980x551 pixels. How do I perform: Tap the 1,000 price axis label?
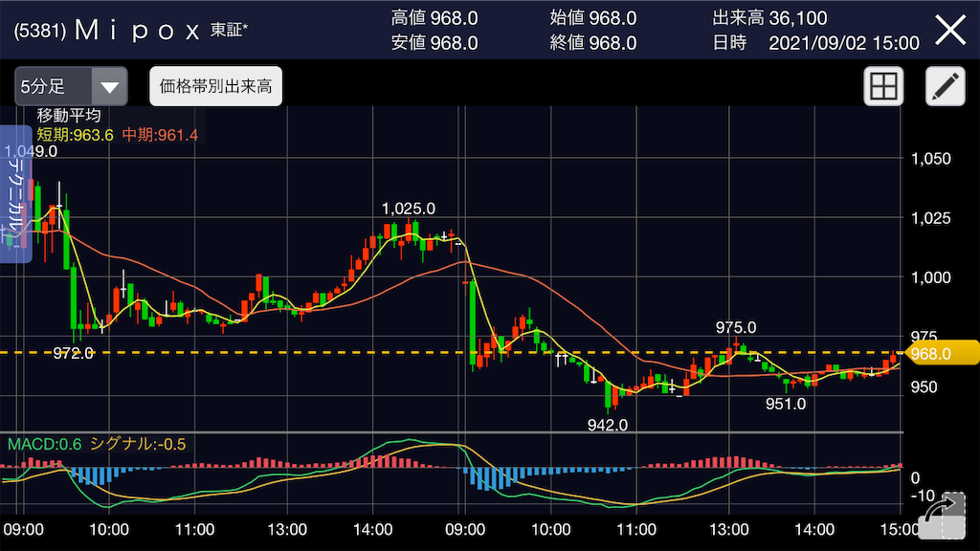[x=931, y=277]
